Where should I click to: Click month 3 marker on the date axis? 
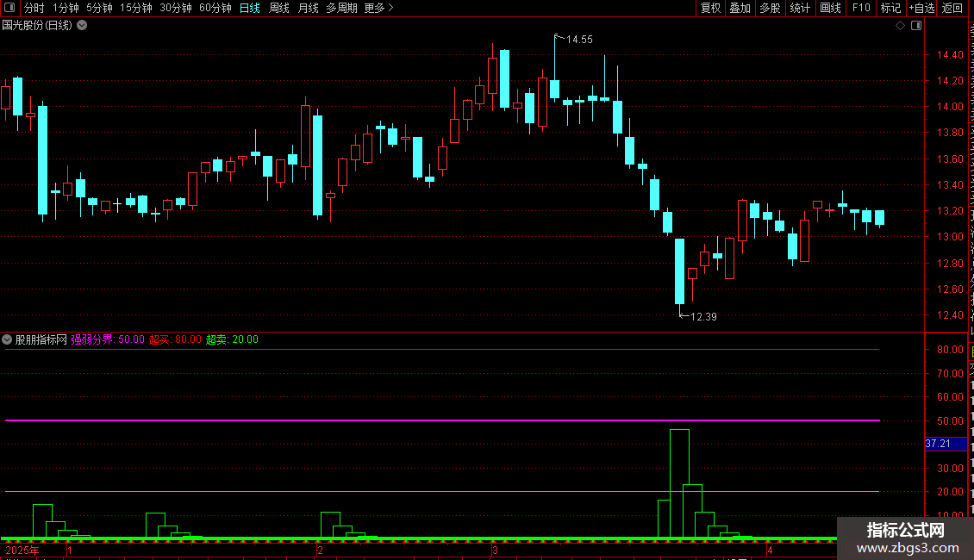tap(495, 550)
